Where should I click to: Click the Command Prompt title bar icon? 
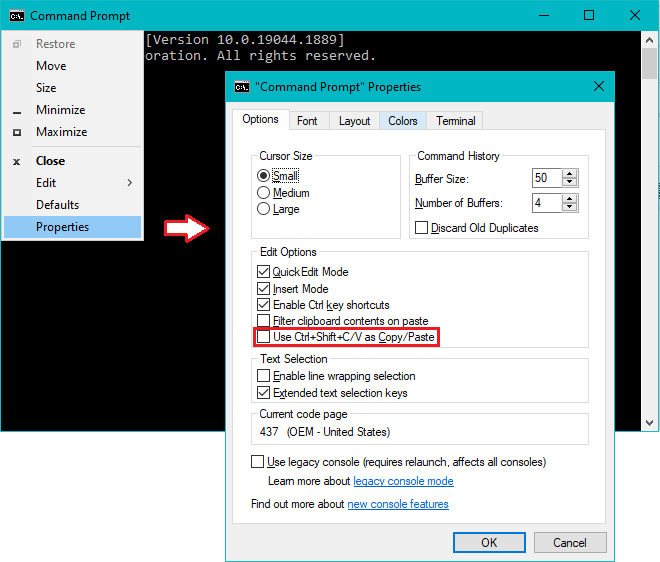(x=17, y=16)
